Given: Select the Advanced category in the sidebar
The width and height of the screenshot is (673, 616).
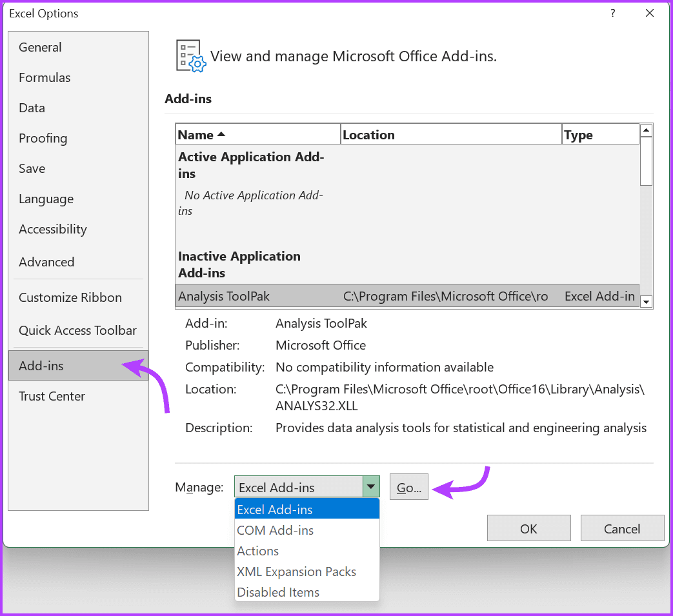Looking at the screenshot, I should [x=46, y=262].
